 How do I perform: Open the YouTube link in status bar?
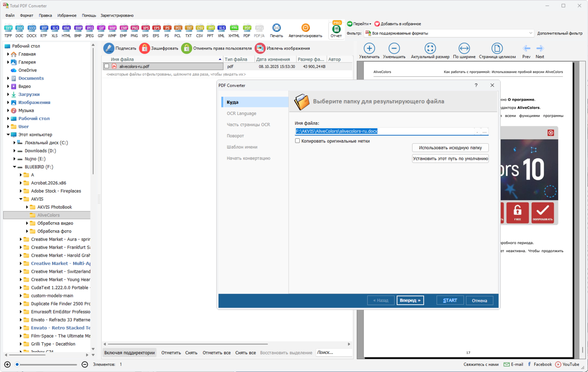(567, 364)
